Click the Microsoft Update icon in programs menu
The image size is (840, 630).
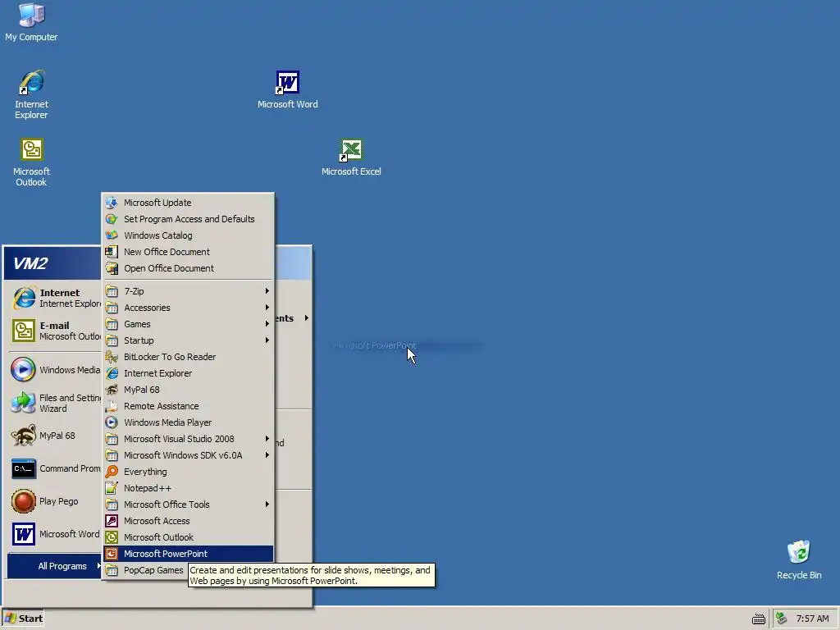(112, 203)
